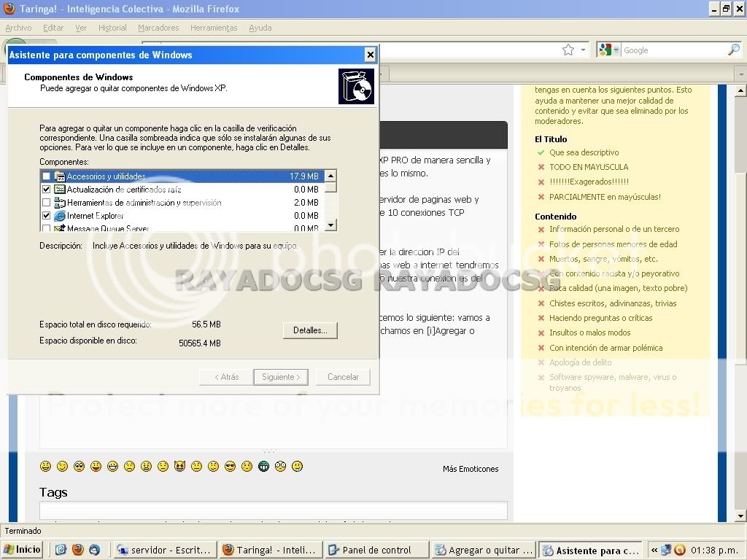Viewport: 747px width, 560px height.
Task: Open the Ayuda menu
Action: (x=260, y=28)
